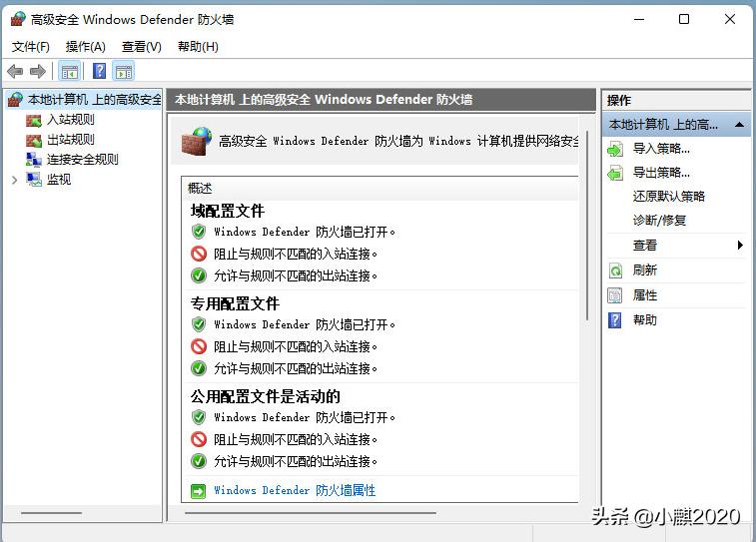Click the 属性 properties icon in actions
The image size is (756, 542).
[x=615, y=294]
